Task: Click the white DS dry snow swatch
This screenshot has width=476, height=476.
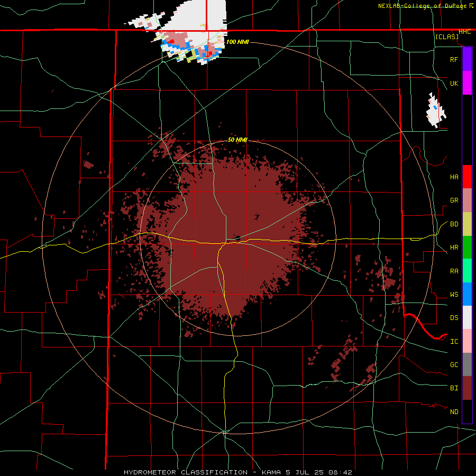Action: click(467, 317)
